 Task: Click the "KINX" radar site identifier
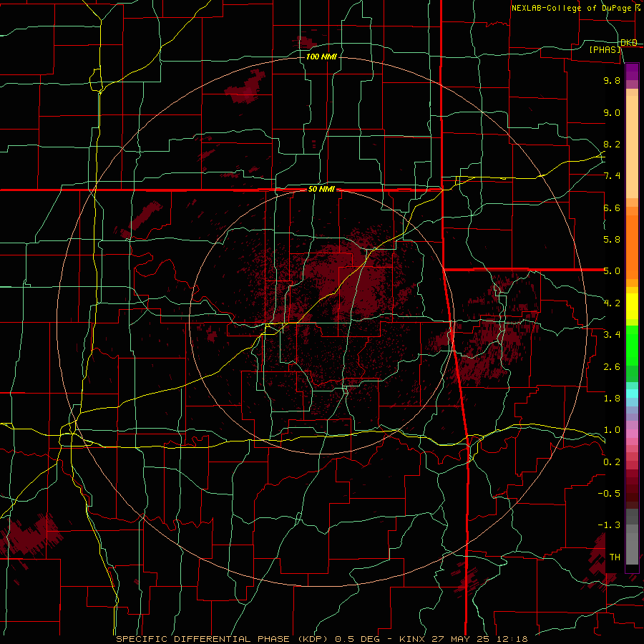point(413,639)
